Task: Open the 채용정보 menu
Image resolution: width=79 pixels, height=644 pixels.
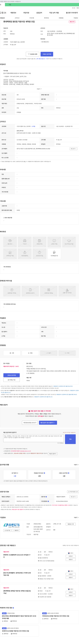Action: 13,13
